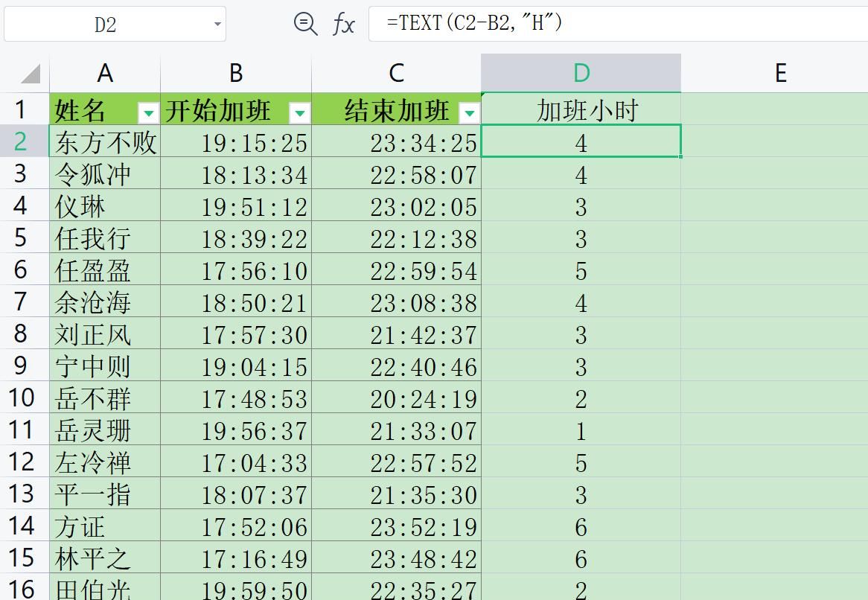This screenshot has height=600, width=868.
Task: Select column header D
Action: (581, 71)
